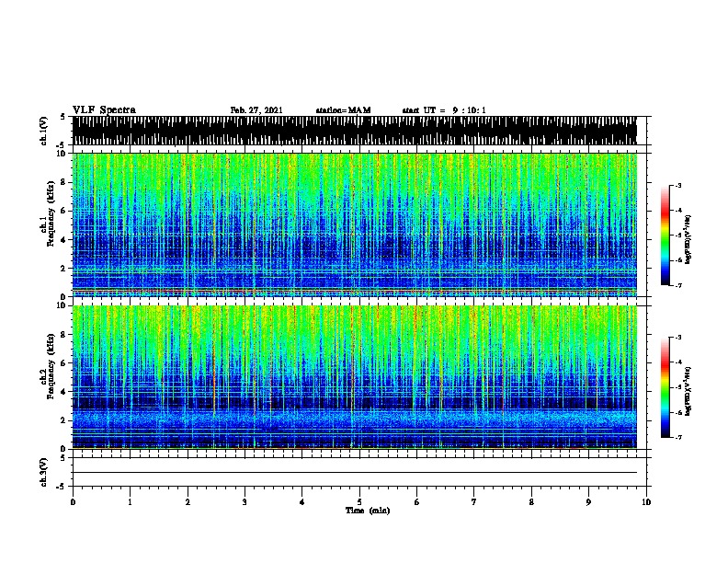This screenshot has height=563, width=728.
Task: Click the "-3" label on ch.2 color bar
Action: [x=678, y=338]
